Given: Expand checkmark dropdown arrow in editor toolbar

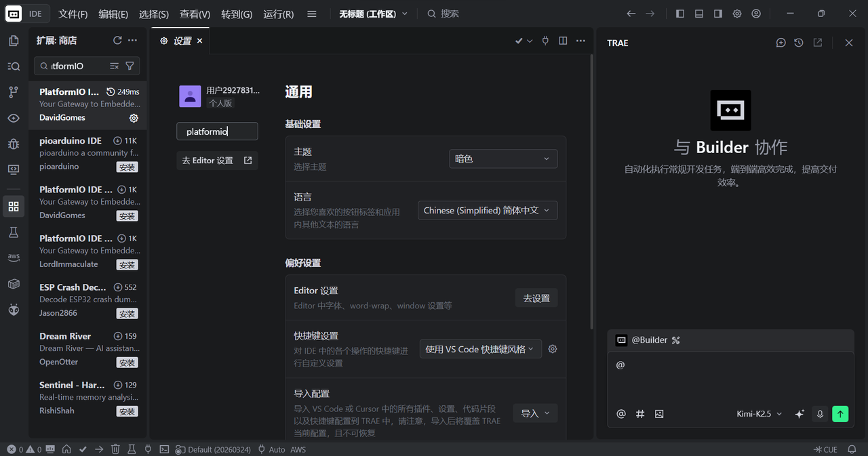Looking at the screenshot, I should pyautogui.click(x=530, y=41).
